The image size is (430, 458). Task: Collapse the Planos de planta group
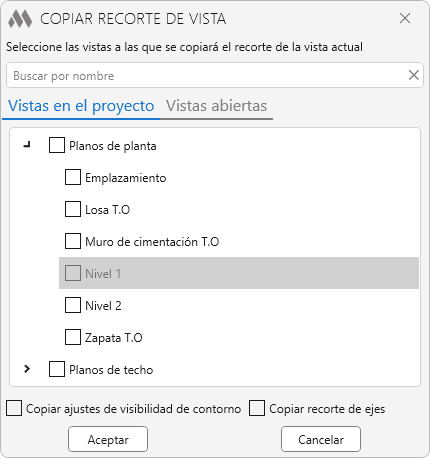click(27, 145)
